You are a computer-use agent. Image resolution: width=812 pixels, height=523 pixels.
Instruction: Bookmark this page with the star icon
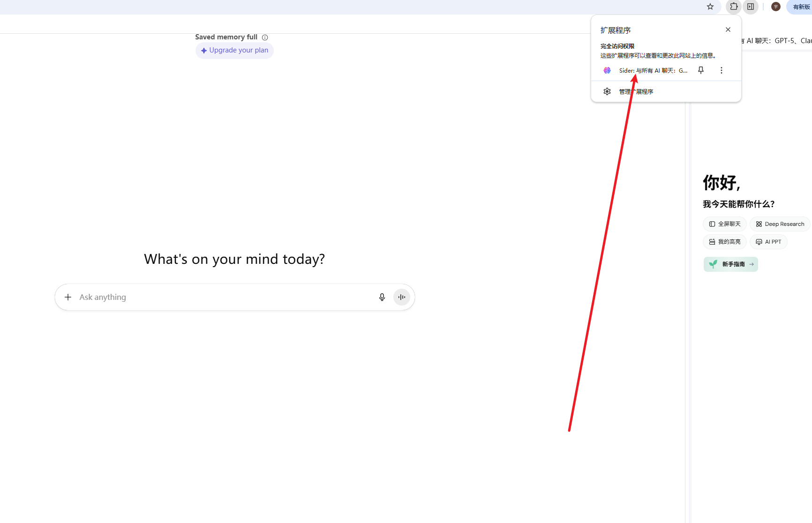[x=710, y=7]
